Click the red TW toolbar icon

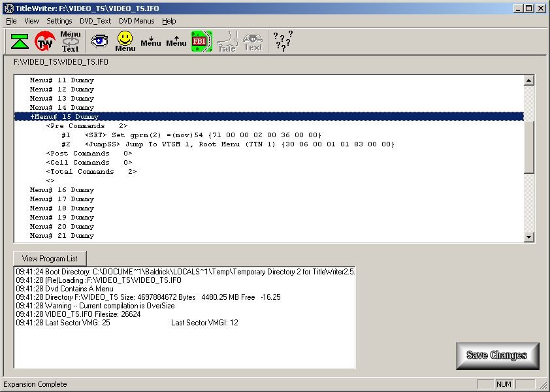45,41
